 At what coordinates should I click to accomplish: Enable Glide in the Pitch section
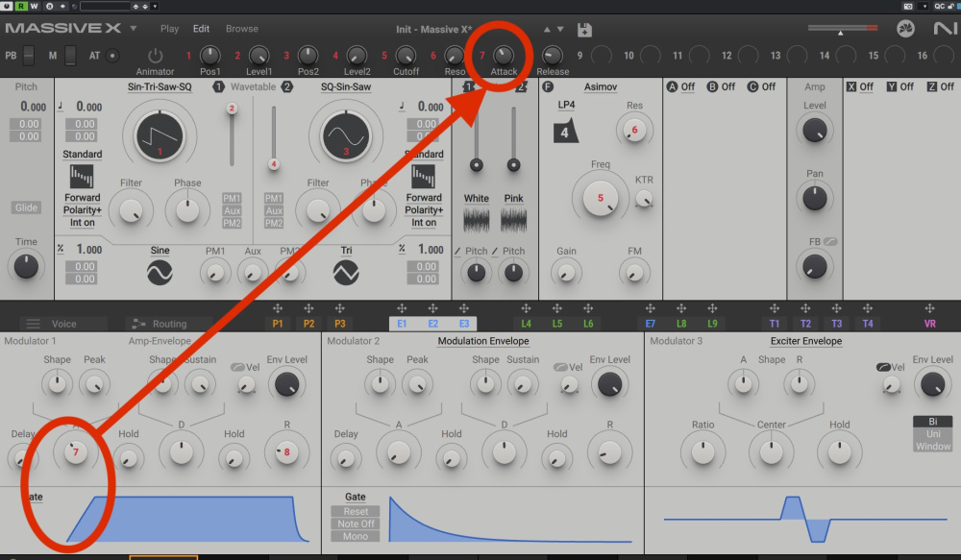point(26,207)
